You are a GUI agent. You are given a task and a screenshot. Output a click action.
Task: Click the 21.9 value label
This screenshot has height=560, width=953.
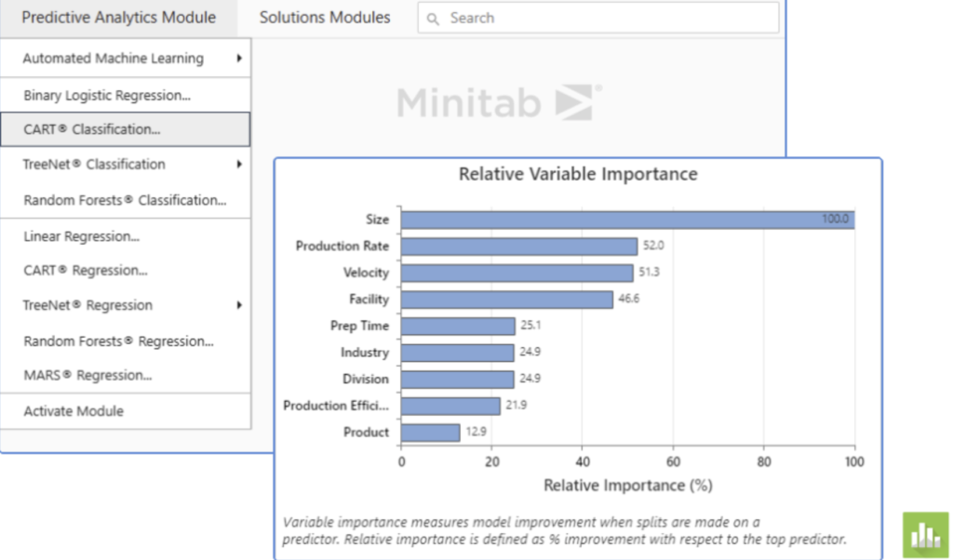coord(516,406)
